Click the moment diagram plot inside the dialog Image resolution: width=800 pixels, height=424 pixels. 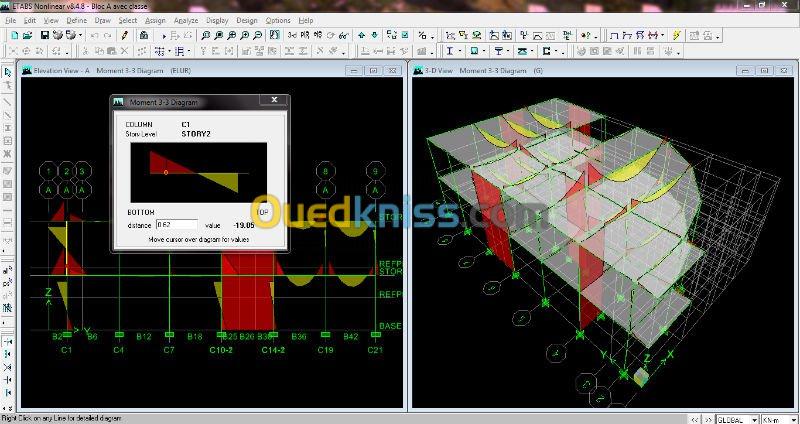click(x=198, y=172)
